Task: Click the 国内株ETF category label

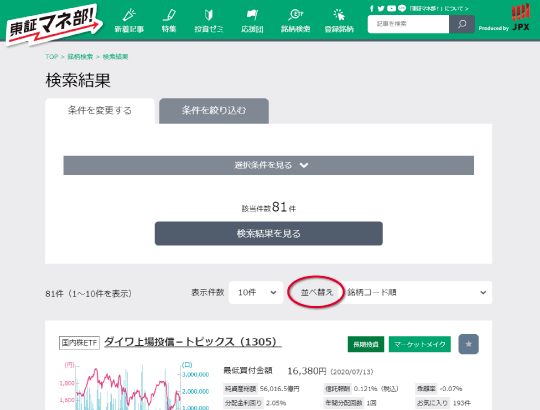Action: 79,343
